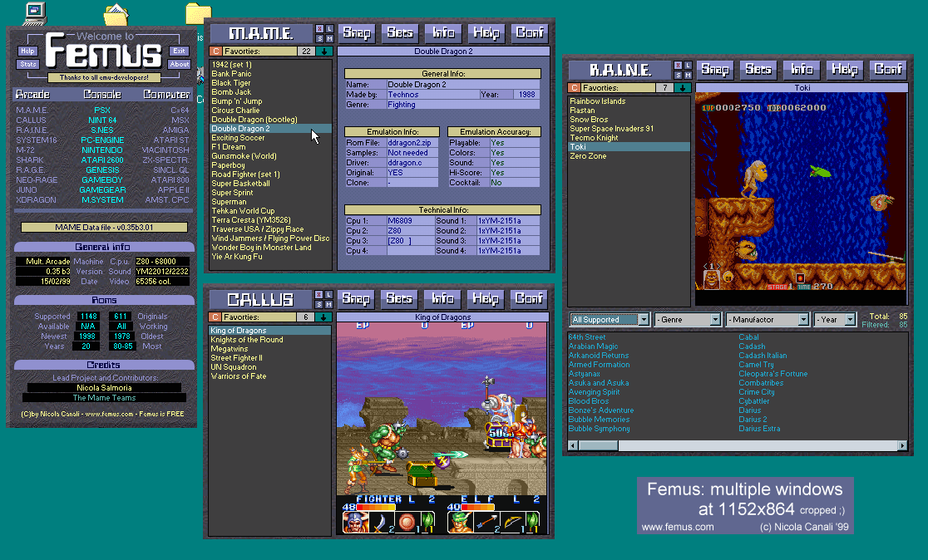The width and height of the screenshot is (928, 560).
Task: Select CALLUS in the Femus Arcade list
Action: pyautogui.click(x=31, y=120)
